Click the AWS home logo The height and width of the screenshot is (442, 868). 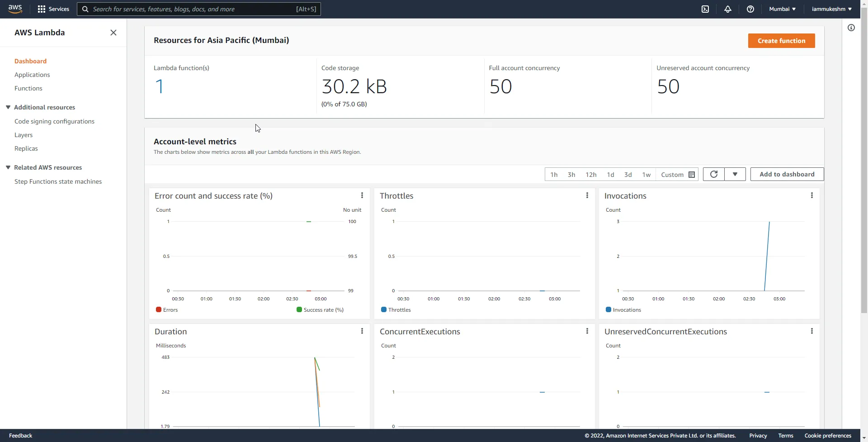15,9
